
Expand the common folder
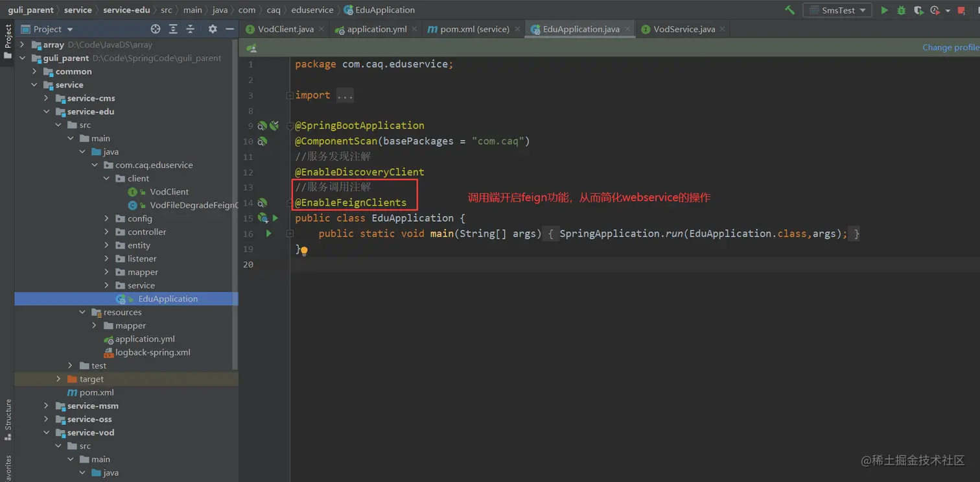(34, 71)
